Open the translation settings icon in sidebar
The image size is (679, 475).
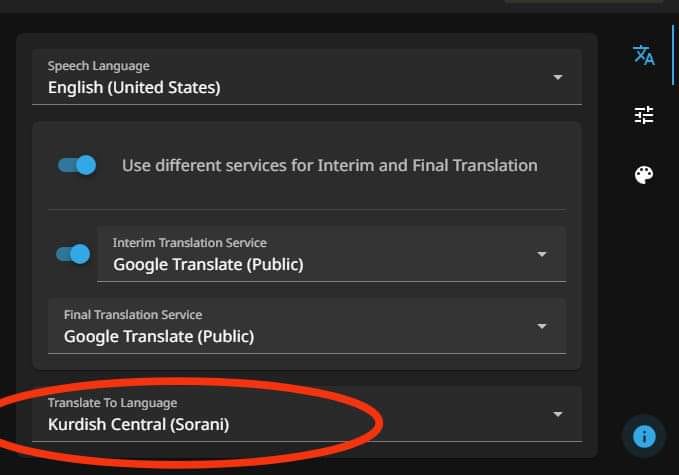pos(643,55)
